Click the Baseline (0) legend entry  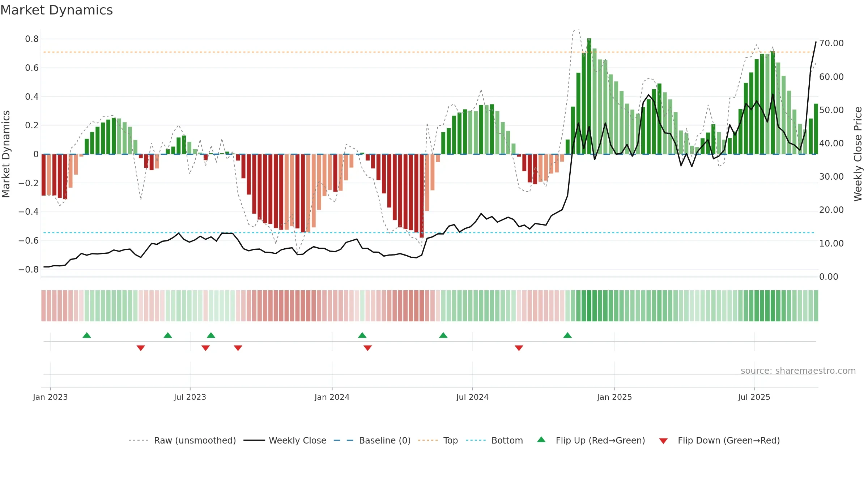372,440
